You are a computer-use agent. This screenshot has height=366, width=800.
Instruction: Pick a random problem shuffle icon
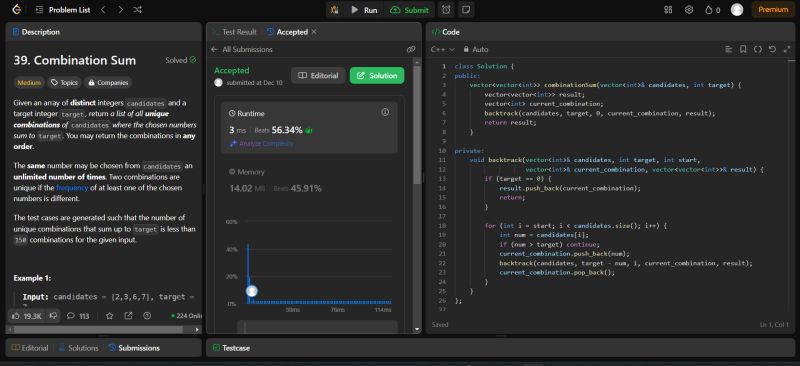point(137,10)
